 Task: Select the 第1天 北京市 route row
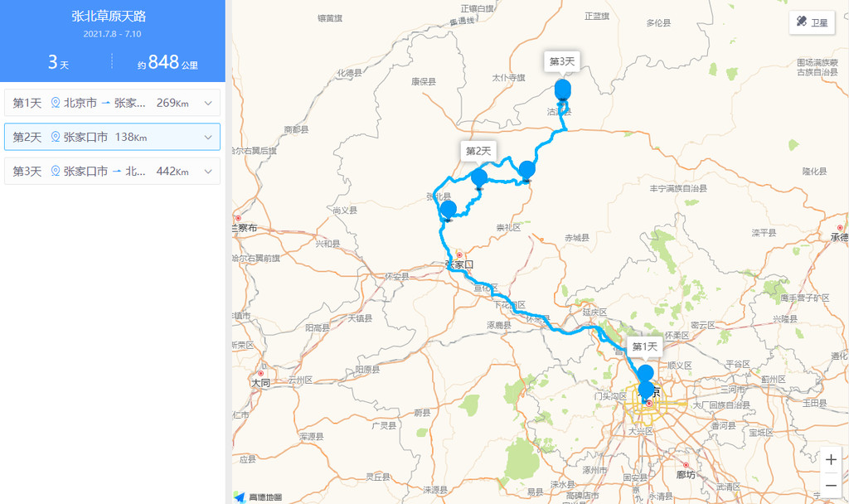(x=112, y=103)
